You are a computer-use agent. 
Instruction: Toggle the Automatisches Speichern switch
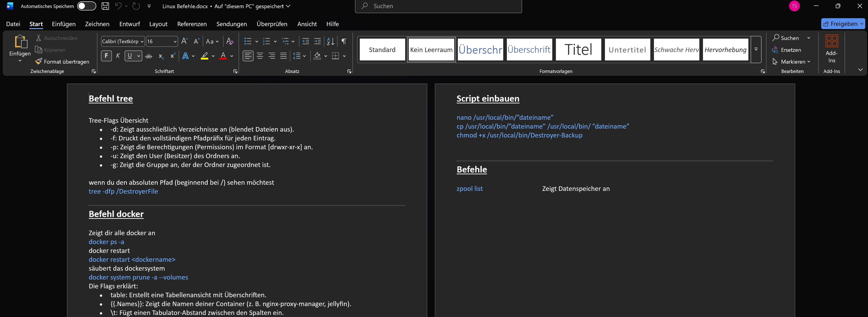pyautogui.click(x=87, y=6)
